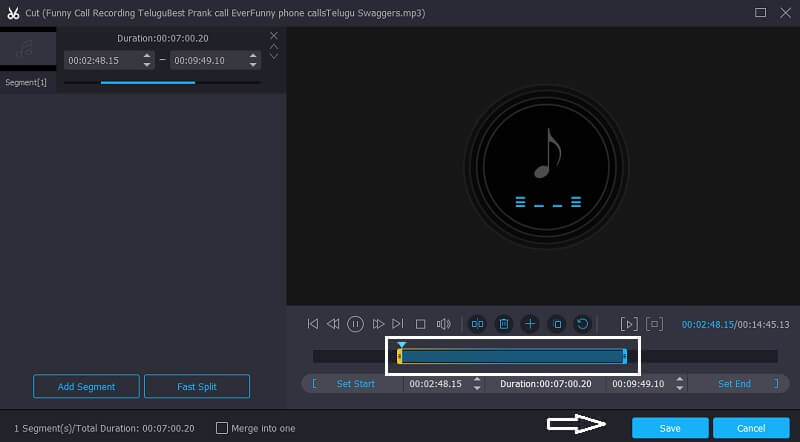Mute audio with the speaker icon
800x442 pixels.
[x=444, y=324]
